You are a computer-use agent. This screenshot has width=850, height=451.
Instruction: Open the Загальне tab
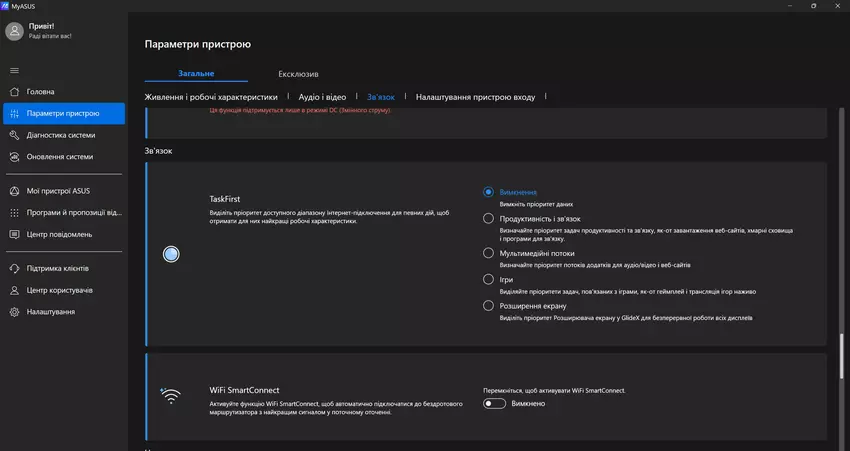(195, 74)
